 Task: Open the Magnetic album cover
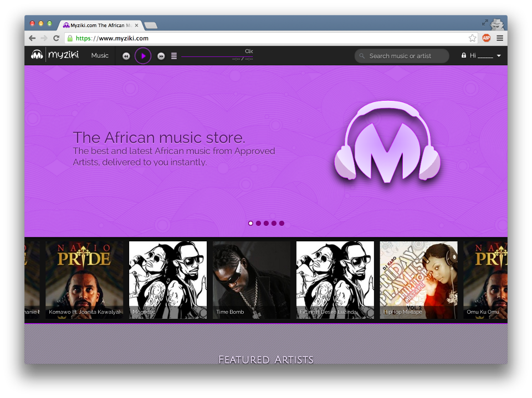[168, 280]
